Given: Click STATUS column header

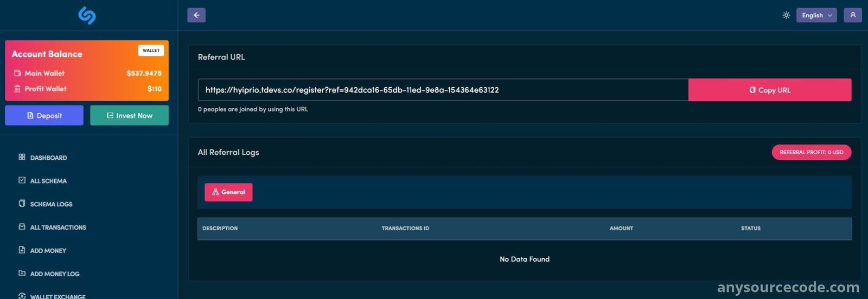Looking at the screenshot, I should [751, 229].
